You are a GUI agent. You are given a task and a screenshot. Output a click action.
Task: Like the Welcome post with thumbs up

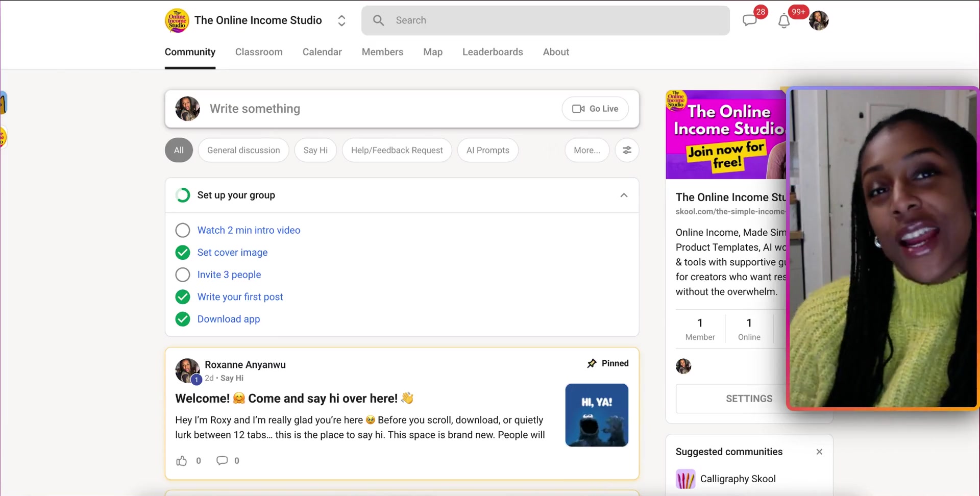pyautogui.click(x=182, y=461)
